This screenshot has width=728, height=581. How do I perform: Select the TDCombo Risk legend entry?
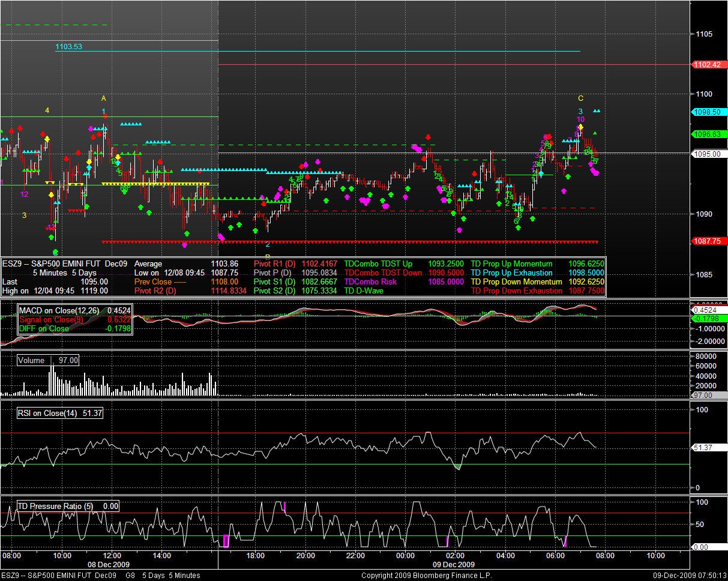(370, 281)
